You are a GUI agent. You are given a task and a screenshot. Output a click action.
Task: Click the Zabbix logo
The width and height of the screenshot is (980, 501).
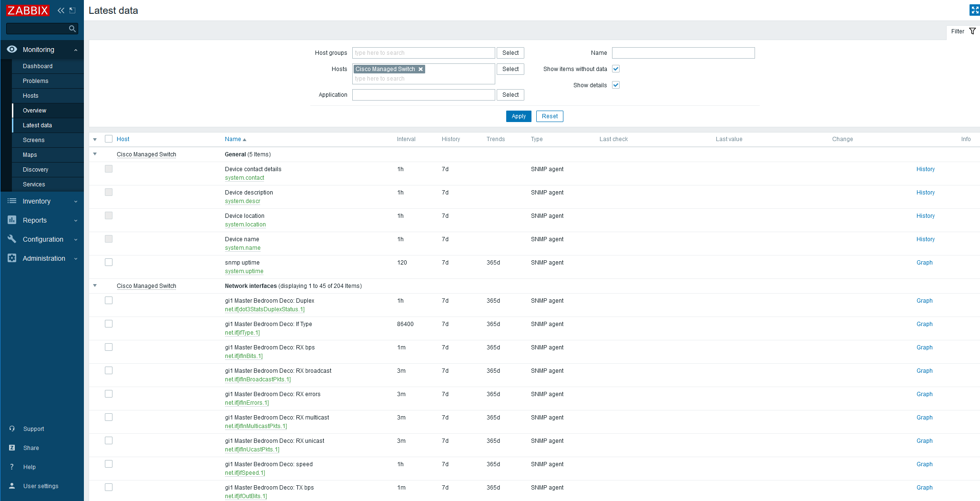pyautogui.click(x=28, y=10)
